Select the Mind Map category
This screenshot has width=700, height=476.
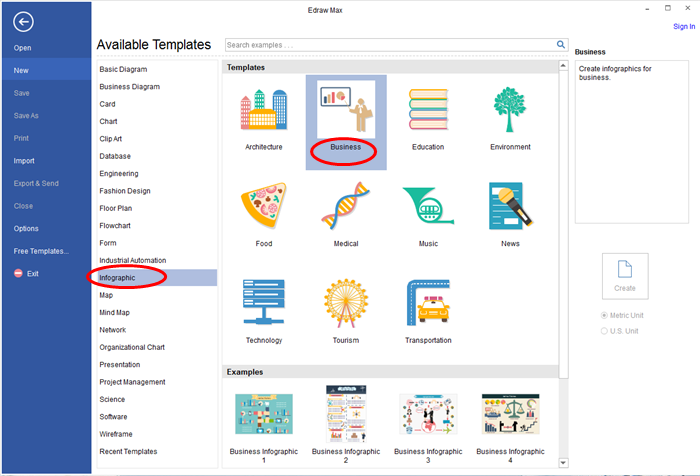coord(114,313)
